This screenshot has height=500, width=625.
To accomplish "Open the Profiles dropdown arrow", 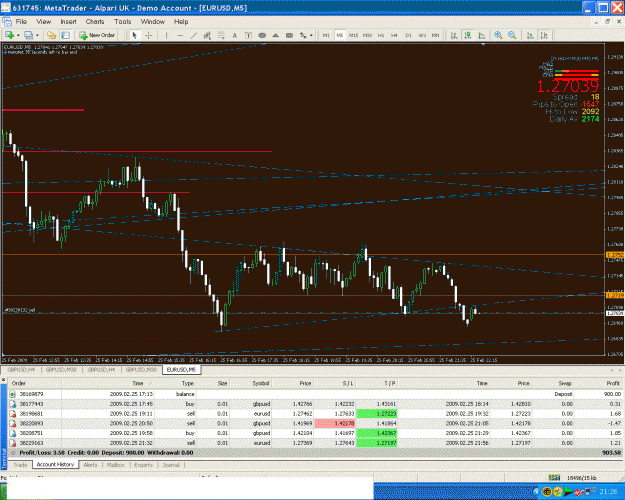I will [37, 35].
